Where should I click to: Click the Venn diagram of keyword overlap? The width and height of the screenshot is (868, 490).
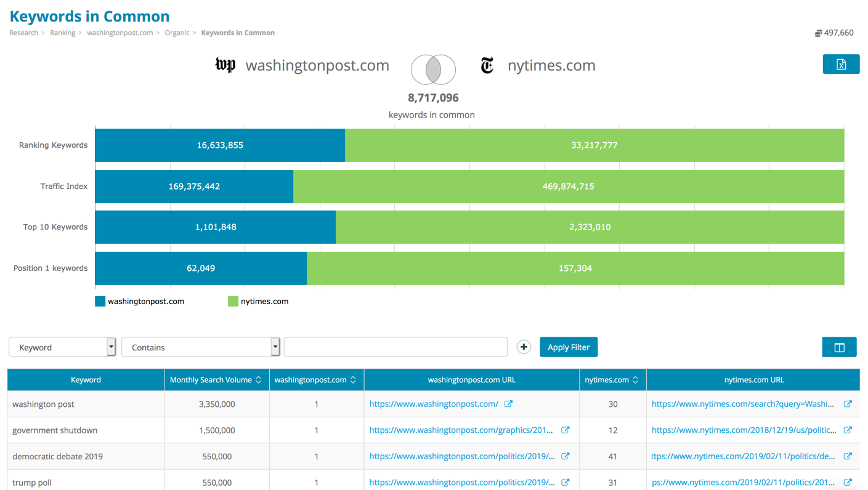click(433, 69)
